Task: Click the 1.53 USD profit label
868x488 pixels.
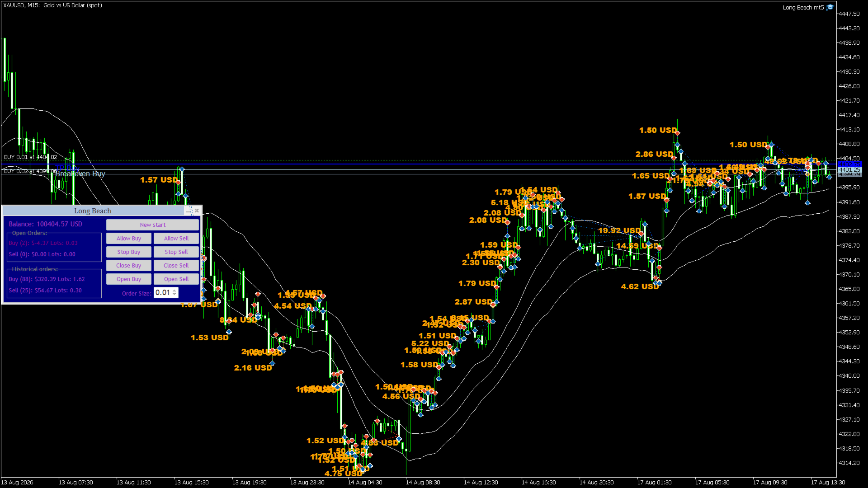Action: tap(209, 338)
